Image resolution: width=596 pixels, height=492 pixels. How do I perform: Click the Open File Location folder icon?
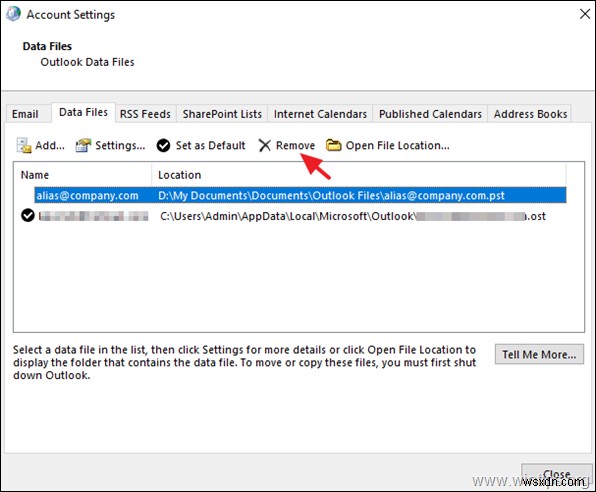point(334,145)
